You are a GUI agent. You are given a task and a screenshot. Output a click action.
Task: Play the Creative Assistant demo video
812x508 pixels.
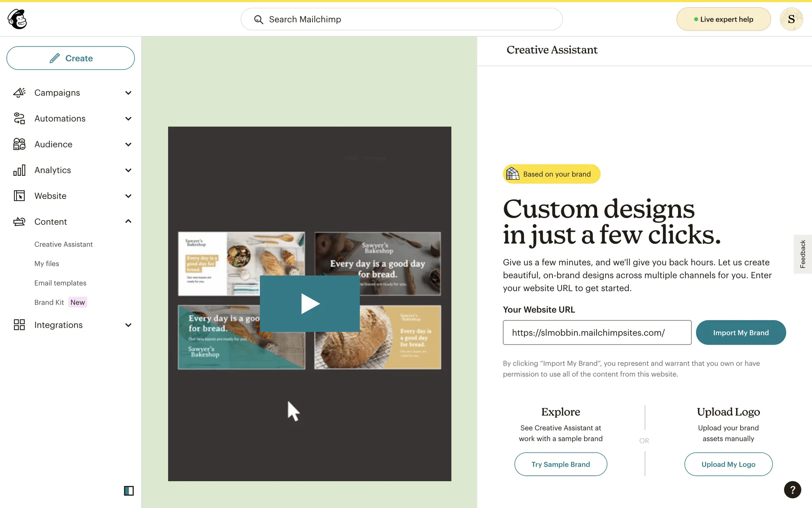point(310,304)
